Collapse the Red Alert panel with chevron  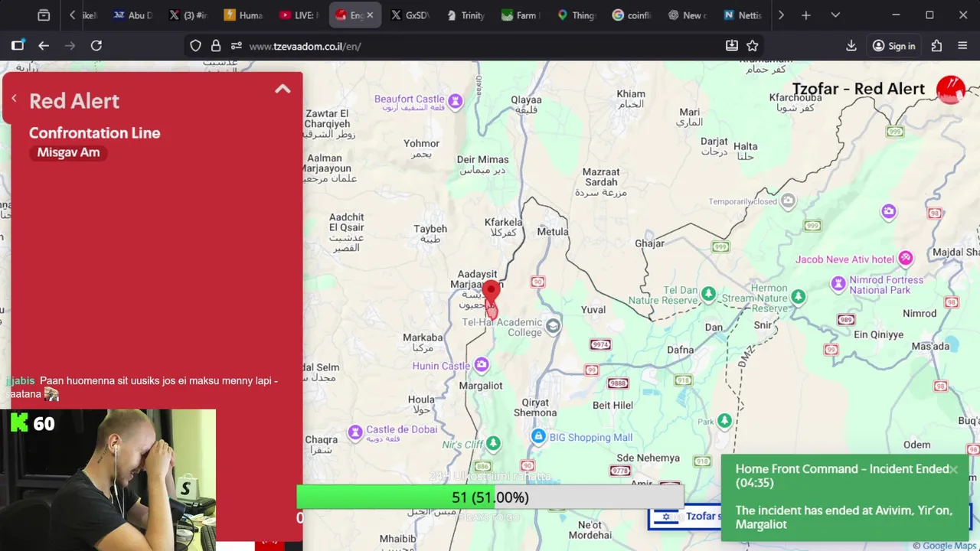click(x=283, y=89)
